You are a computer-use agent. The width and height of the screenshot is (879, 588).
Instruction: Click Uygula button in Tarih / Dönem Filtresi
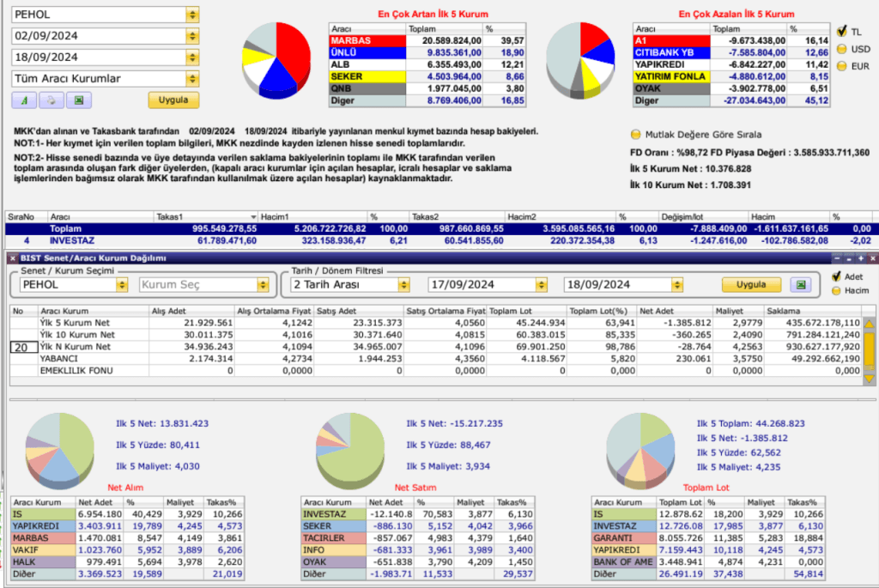(x=751, y=285)
